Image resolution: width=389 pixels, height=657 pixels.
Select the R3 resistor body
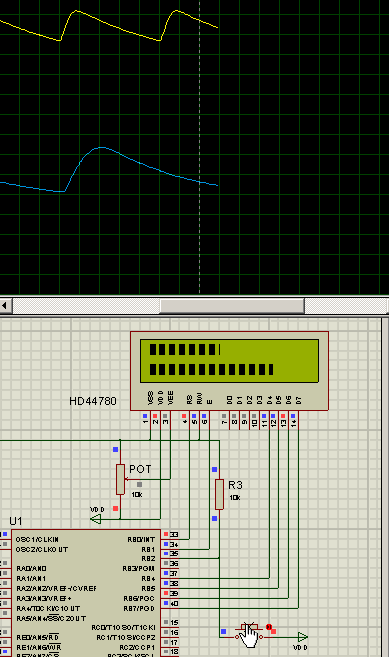point(219,494)
